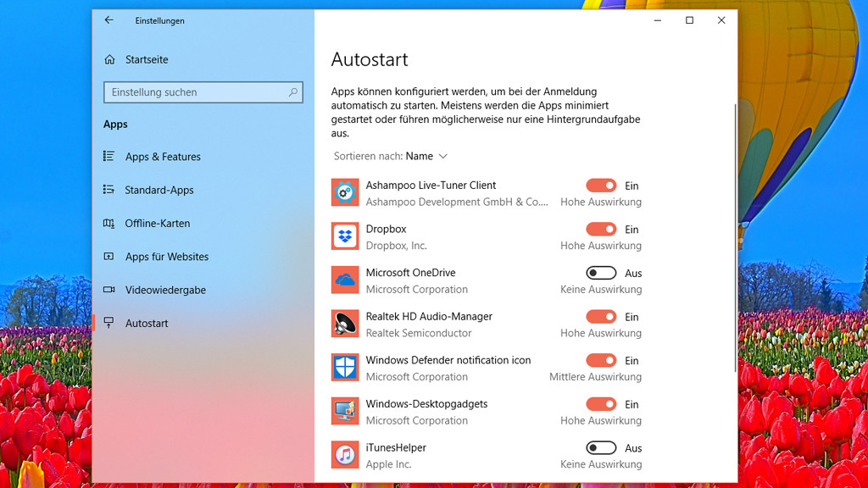This screenshot has height=488, width=868.
Task: Click the Autostart sidebar icon
Action: [x=109, y=323]
